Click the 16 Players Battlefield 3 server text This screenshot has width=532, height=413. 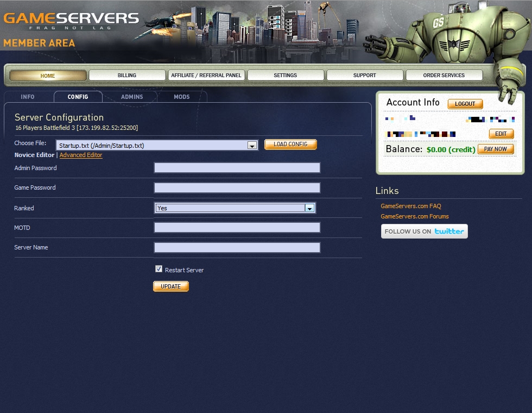coord(77,128)
